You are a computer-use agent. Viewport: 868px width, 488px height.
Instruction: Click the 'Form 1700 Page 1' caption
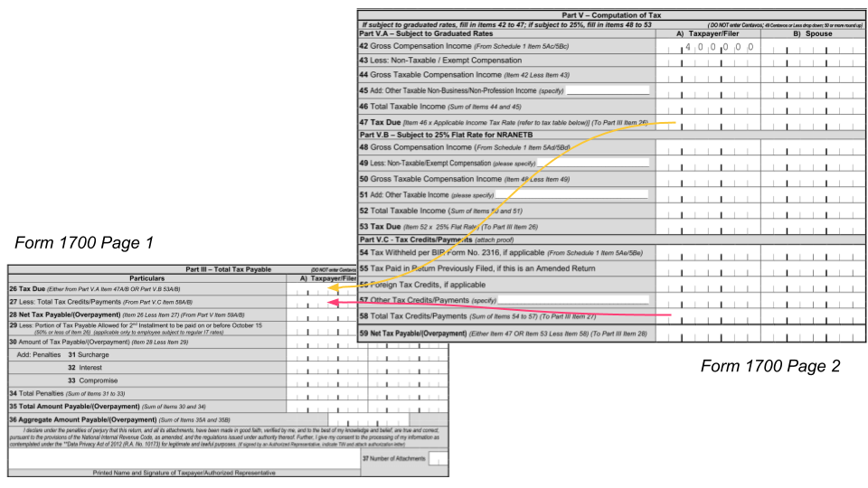(x=84, y=242)
